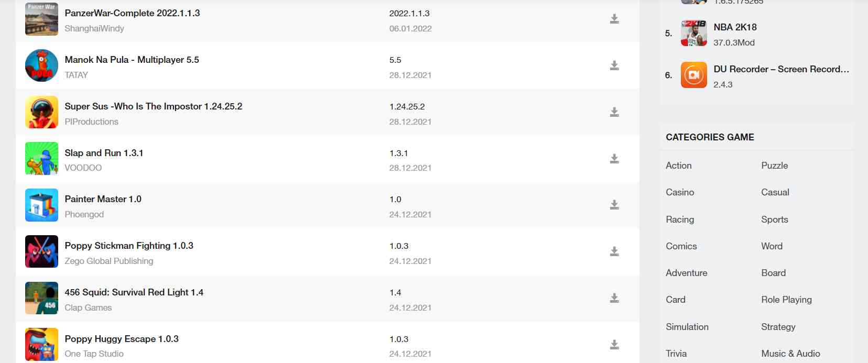Open the Racing category link
The image size is (868, 363).
pyautogui.click(x=680, y=219)
